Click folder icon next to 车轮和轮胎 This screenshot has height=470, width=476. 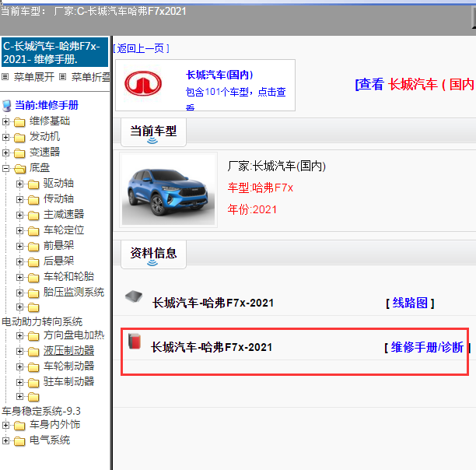tap(33, 277)
